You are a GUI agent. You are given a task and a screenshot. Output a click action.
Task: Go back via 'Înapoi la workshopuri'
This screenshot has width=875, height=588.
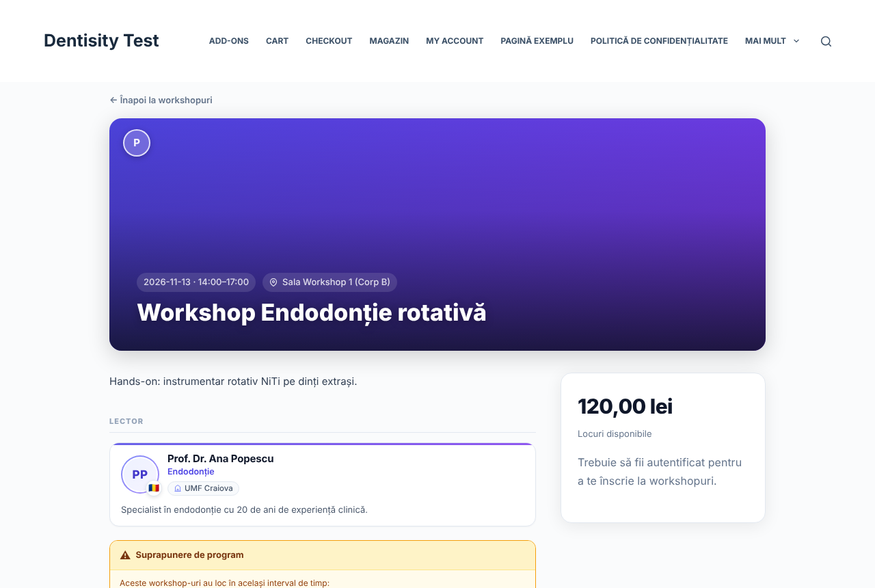pyautogui.click(x=161, y=100)
